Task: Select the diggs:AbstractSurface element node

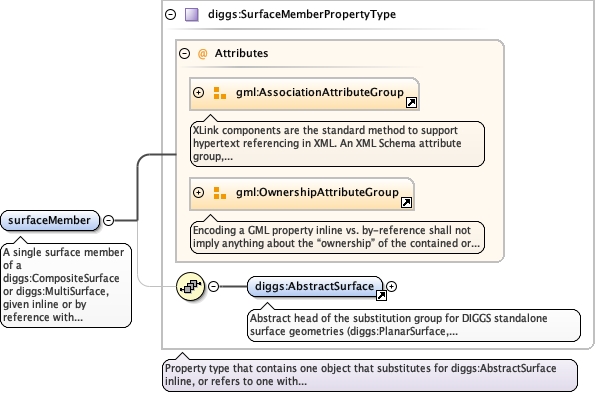Action: (315, 287)
